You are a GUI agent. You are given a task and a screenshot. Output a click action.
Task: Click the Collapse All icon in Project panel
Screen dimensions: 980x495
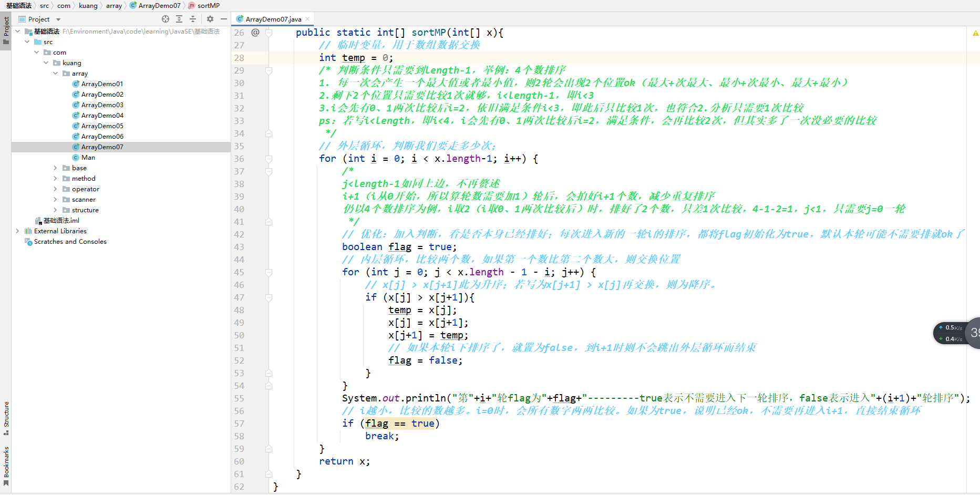coord(193,19)
